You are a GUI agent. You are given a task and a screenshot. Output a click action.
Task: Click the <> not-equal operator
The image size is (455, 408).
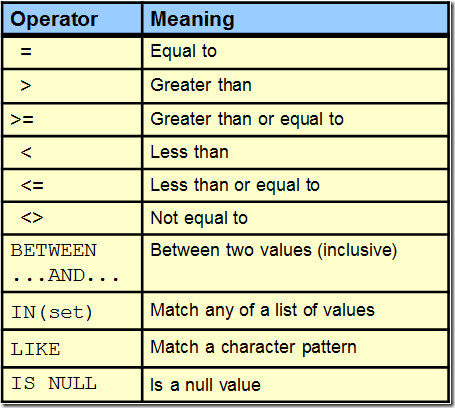pyautogui.click(x=32, y=218)
